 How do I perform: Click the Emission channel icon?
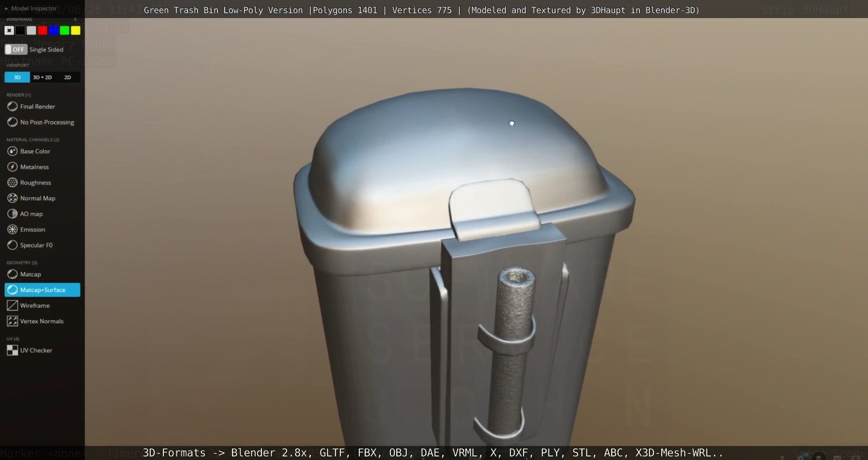pyautogui.click(x=12, y=229)
